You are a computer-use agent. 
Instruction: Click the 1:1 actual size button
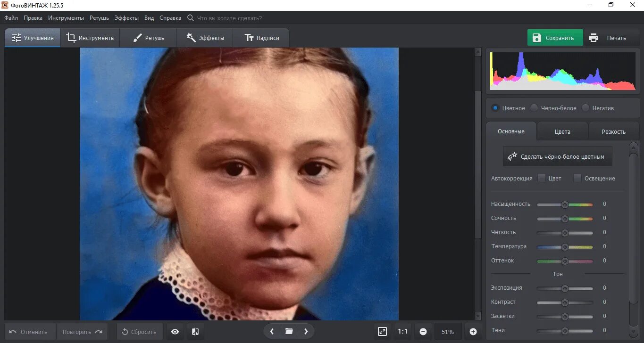point(402,332)
